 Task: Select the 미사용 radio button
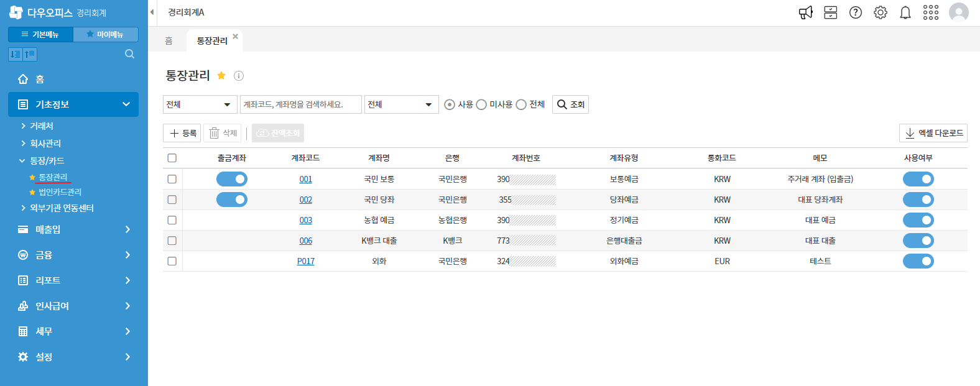tap(481, 104)
